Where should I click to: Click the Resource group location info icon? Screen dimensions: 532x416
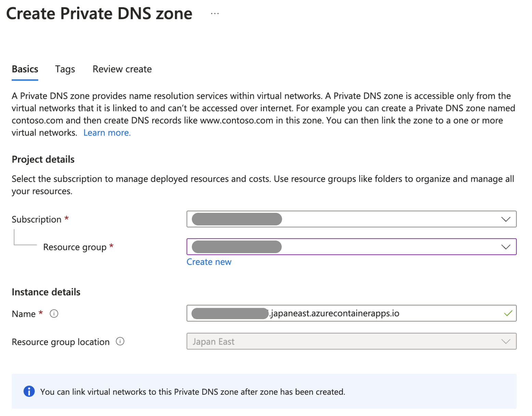tap(120, 341)
